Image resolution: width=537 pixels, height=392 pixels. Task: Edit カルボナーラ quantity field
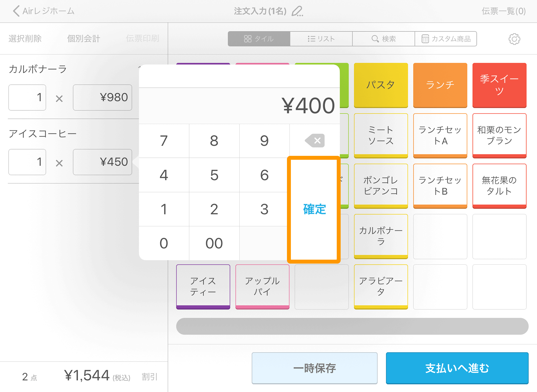coord(27,97)
